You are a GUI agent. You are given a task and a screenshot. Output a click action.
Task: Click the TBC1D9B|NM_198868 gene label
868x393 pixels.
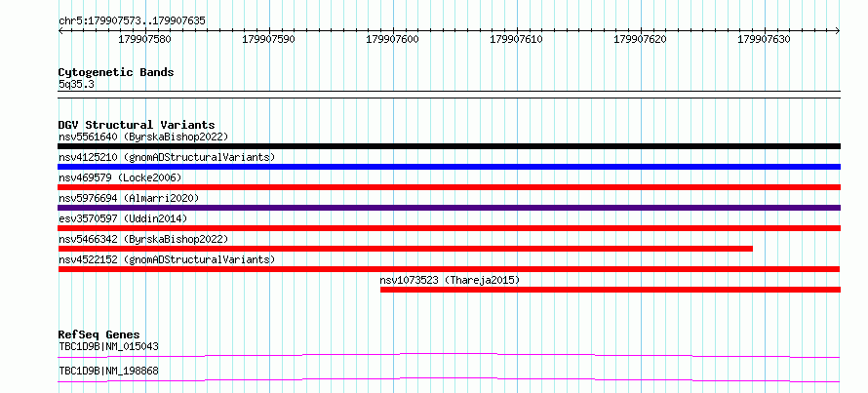tap(108, 371)
